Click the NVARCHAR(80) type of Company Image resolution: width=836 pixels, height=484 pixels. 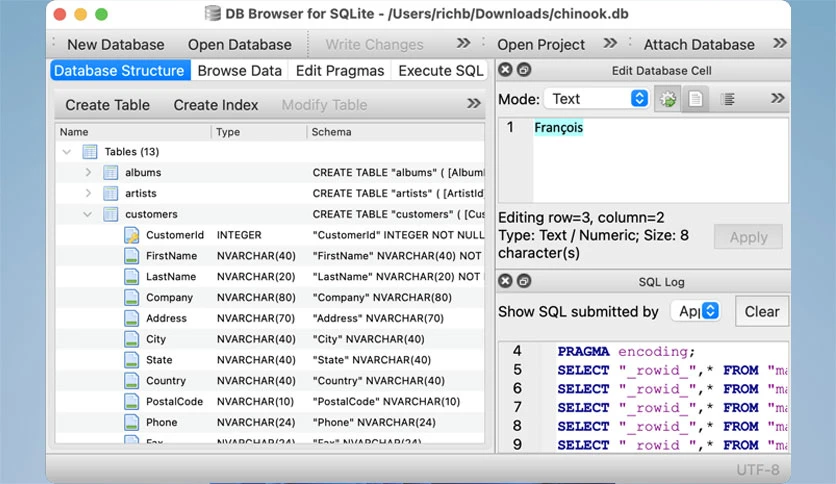pos(256,297)
